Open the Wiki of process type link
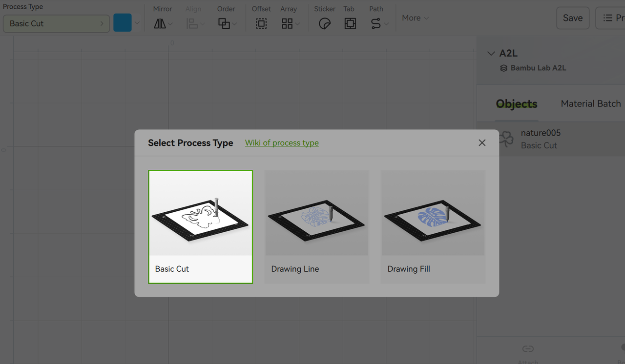This screenshot has height=364, width=625. pos(282,143)
